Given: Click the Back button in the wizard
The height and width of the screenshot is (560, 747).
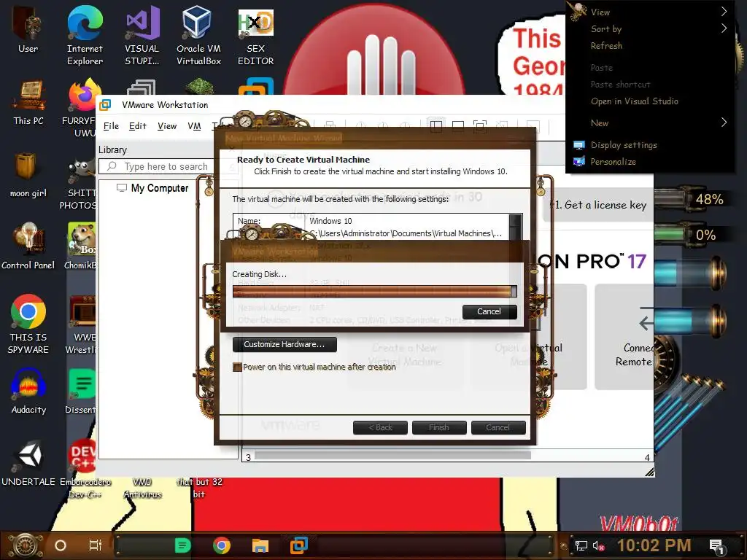Looking at the screenshot, I should [380, 427].
